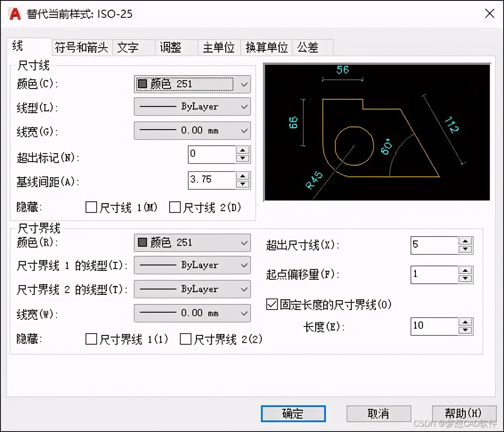Uncheck 固定长度的尺寸界线(O) checkbox
The width and height of the screenshot is (504, 432).
point(272,304)
